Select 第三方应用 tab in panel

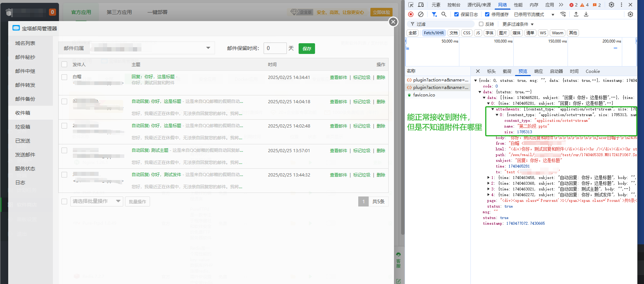point(119,12)
